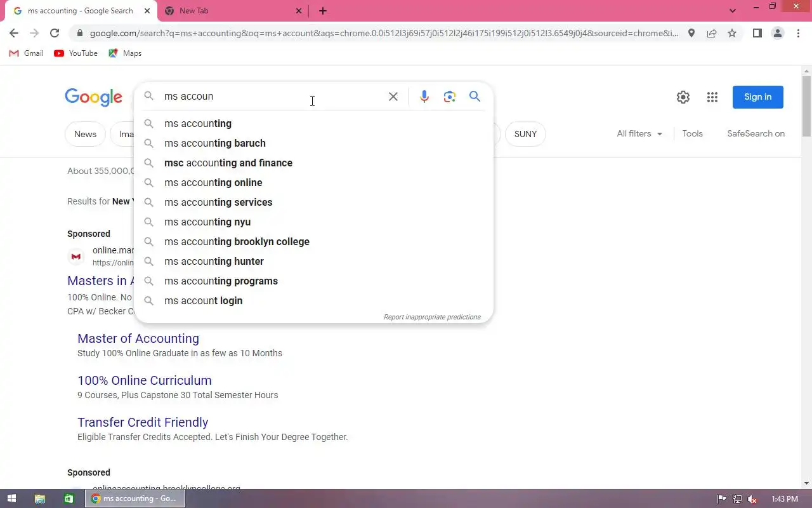Select the SUNY filter chip

pos(525,134)
